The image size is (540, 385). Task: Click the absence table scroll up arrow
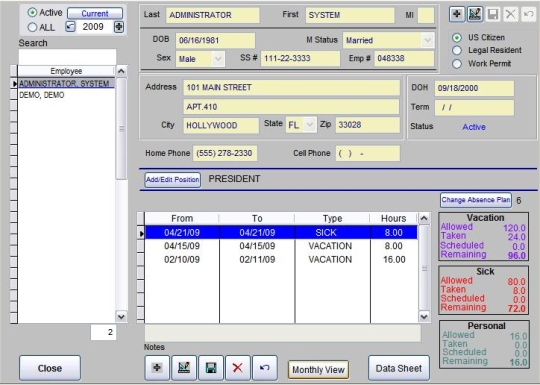[x=424, y=218]
